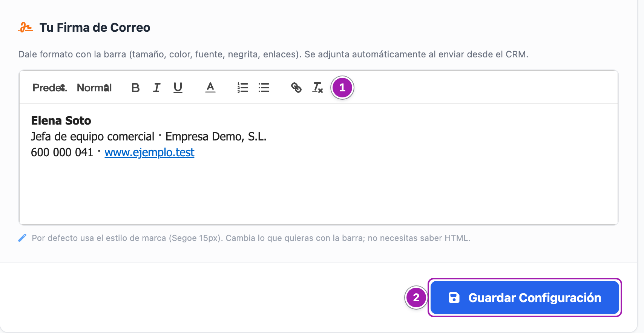Click the blue pencil hint icon

click(x=22, y=238)
